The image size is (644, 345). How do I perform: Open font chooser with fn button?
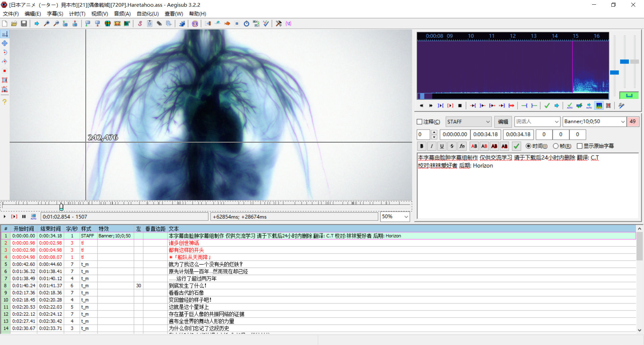pyautogui.click(x=462, y=146)
